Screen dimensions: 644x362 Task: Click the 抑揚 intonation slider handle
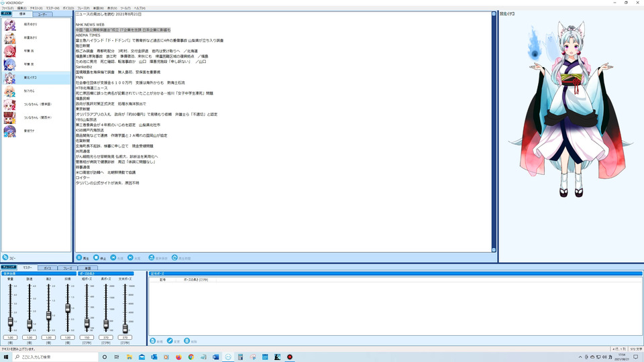(67, 308)
